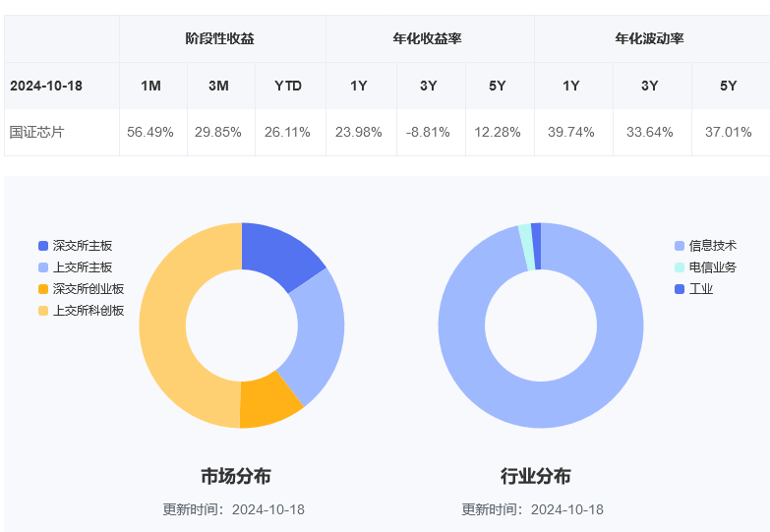Click the 信息技术 legend label

(x=713, y=246)
